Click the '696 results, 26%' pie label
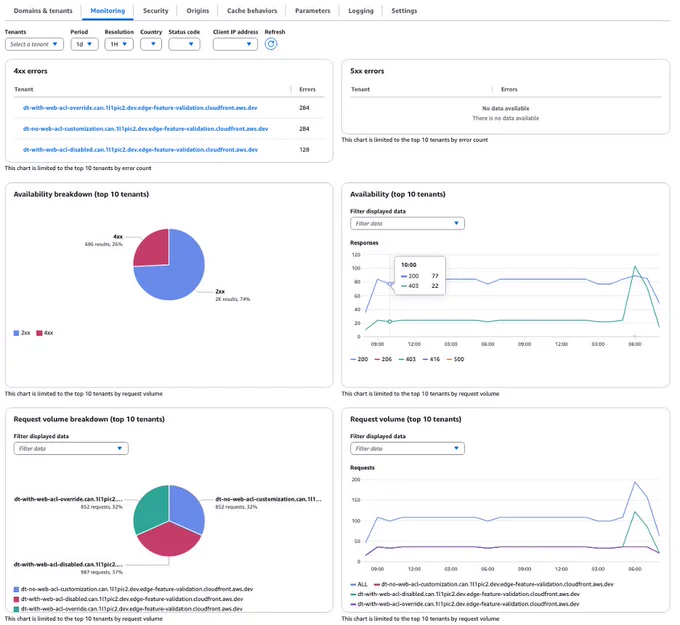This screenshot has width=680, height=625. (104, 244)
